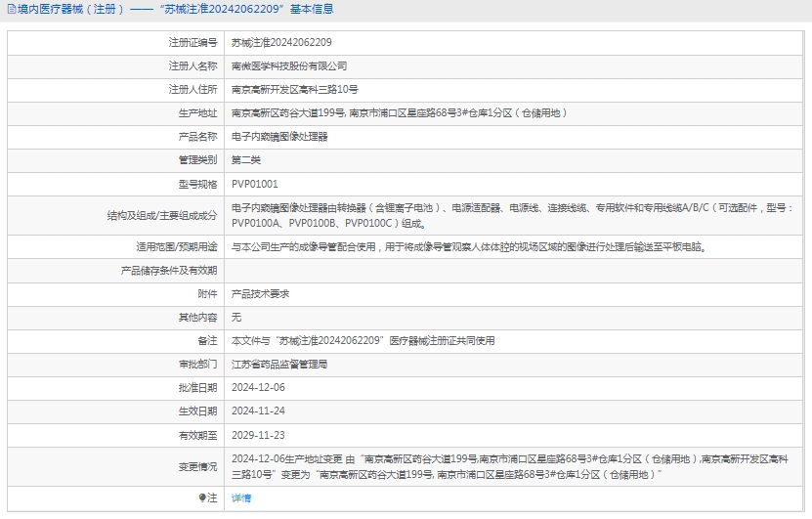Image resolution: width=812 pixels, height=519 pixels.
Task: Click the effective date 2024-11-24
Action: [257, 411]
